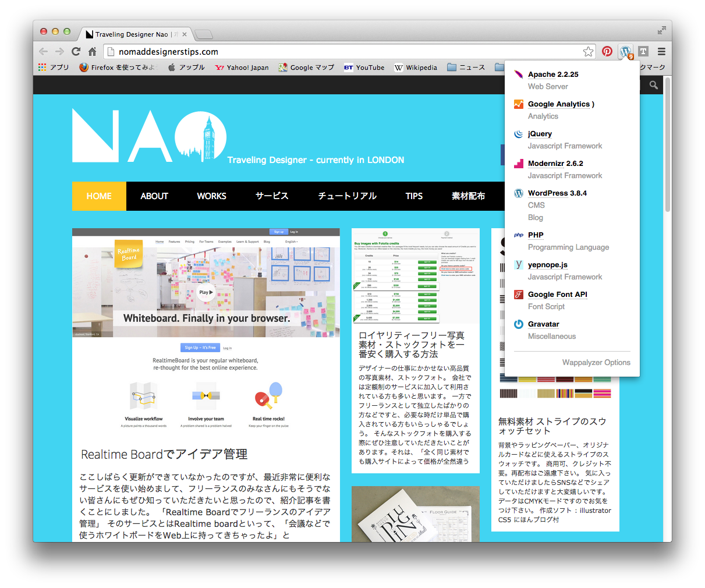Image resolution: width=705 pixels, height=588 pixels.
Task: Go back with the browser back arrow
Action: pos(44,52)
